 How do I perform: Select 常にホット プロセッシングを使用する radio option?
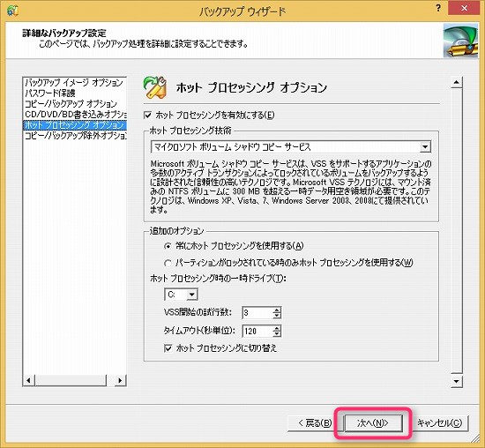click(x=168, y=246)
